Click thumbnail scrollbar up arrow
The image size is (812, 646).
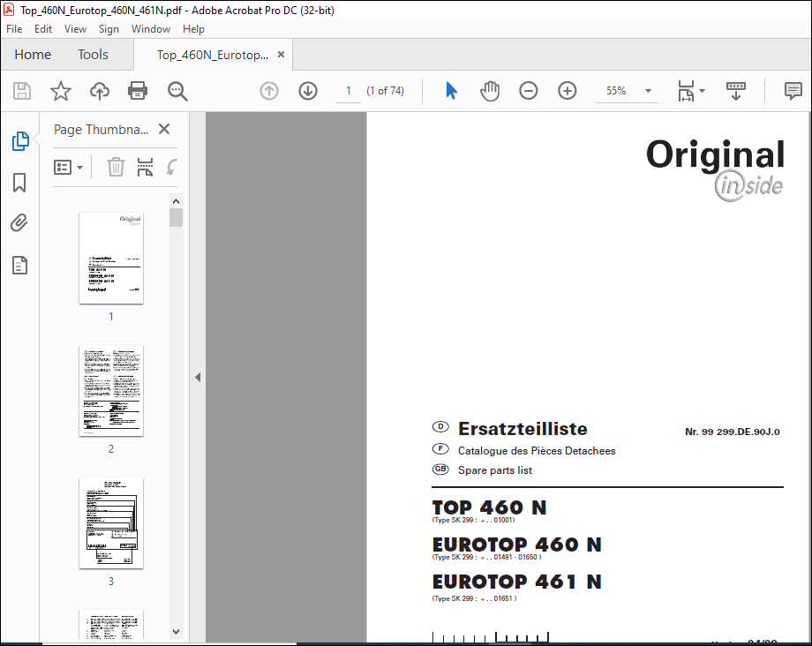coord(176,201)
